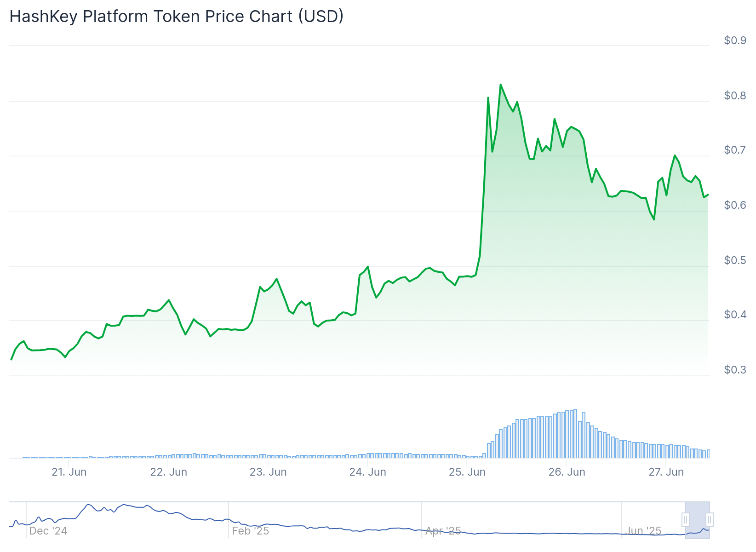Click the Jun '25 navigator label
Viewport: 756px width, 552px height.
coord(643,531)
